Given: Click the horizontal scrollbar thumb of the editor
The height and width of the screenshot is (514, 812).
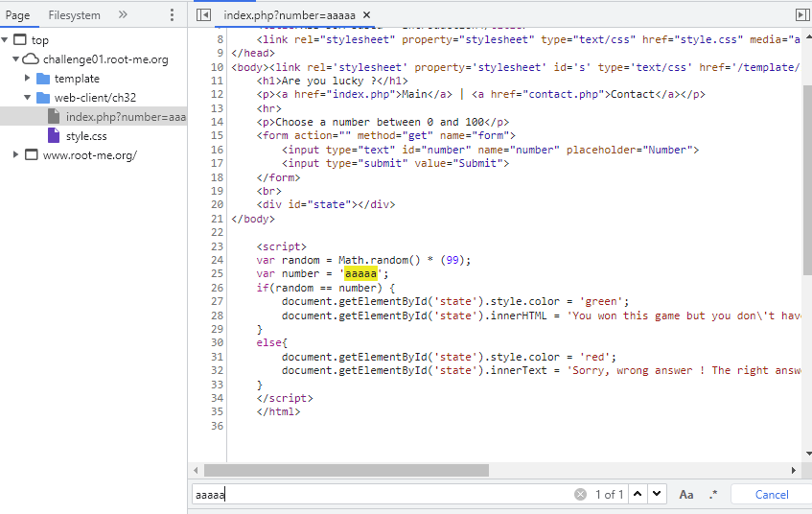Looking at the screenshot, I should coord(346,471).
